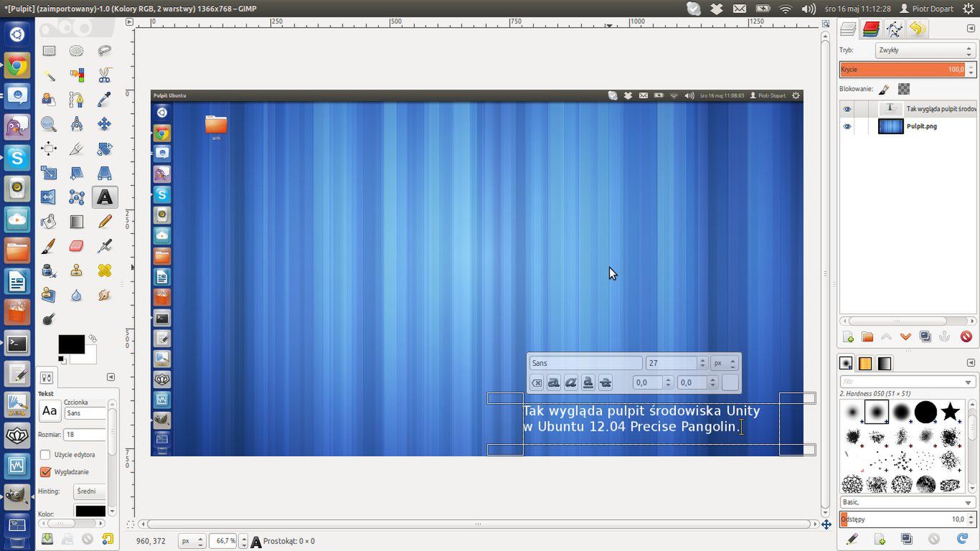
Task: Select the Scissors Select tool
Action: pyautogui.click(x=105, y=75)
